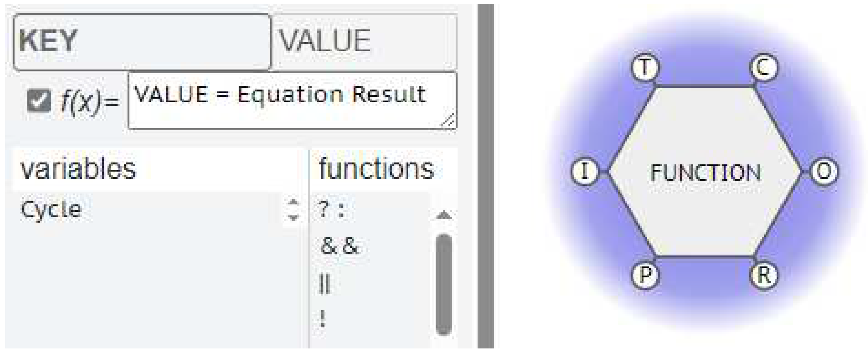The image size is (868, 354).
Task: Click the variables column header
Action: (x=78, y=169)
